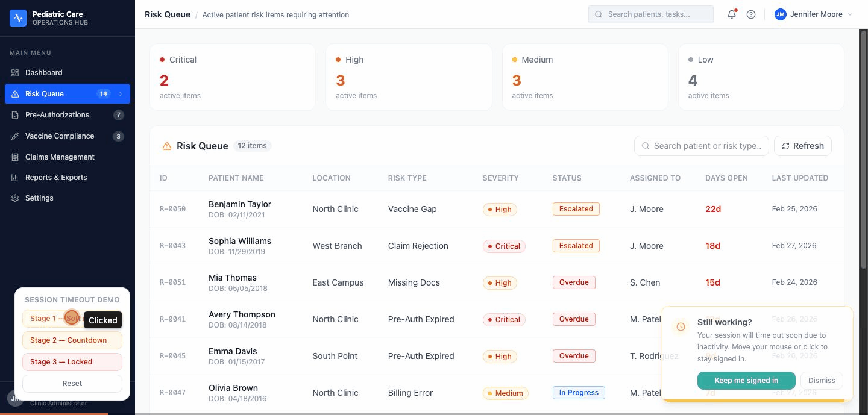Click the Pediatric Care heartbeat logo icon
Image resolution: width=868 pixels, height=415 pixels.
click(x=18, y=18)
